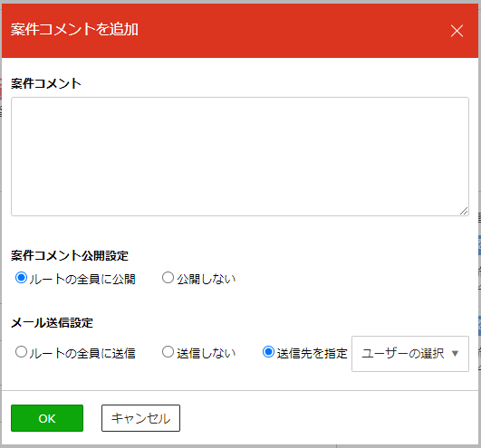Click the 送信先を指定 label text
The image size is (481, 448).
[x=312, y=353]
